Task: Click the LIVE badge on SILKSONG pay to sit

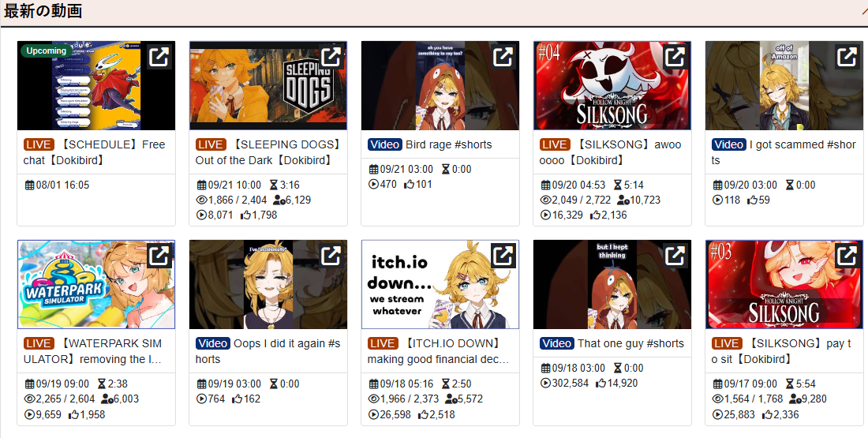Action: (726, 343)
